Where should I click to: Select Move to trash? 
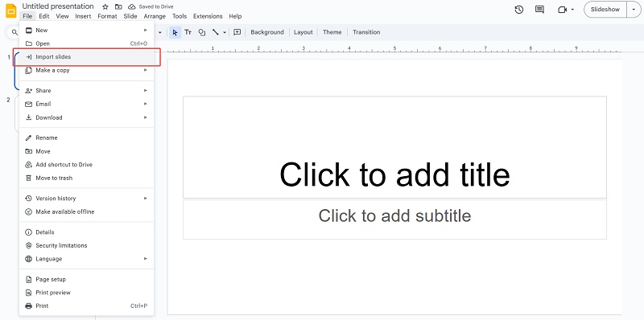click(x=86, y=178)
